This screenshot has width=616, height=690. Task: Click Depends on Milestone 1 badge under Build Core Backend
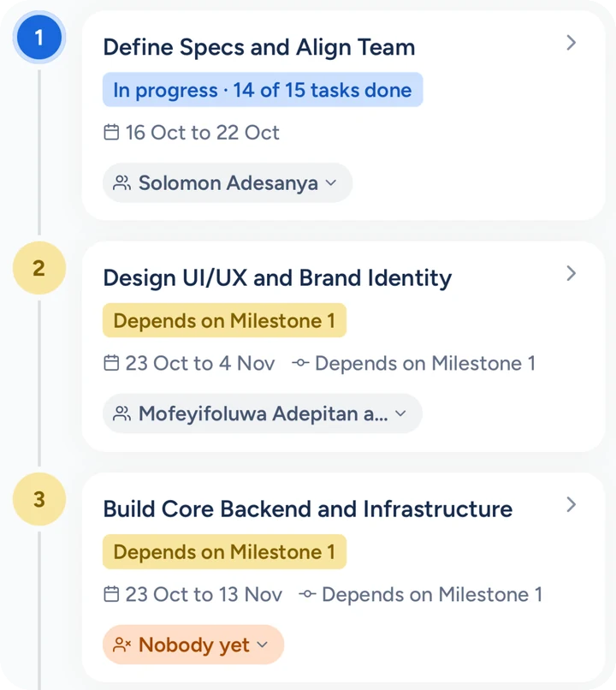[x=225, y=552]
